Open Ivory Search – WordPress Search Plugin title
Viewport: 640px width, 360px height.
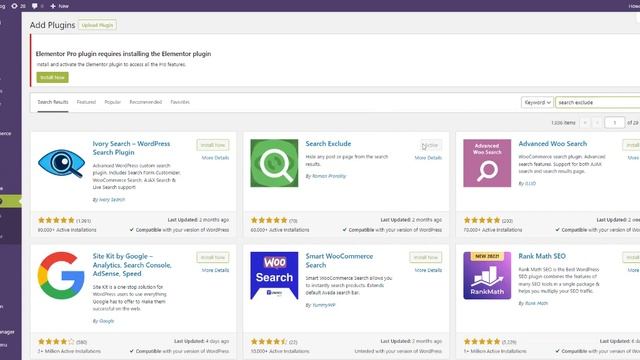click(131, 148)
